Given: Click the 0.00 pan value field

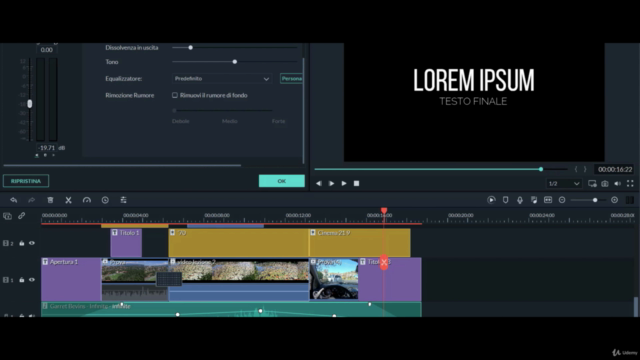Looking at the screenshot, I should coord(47,50).
